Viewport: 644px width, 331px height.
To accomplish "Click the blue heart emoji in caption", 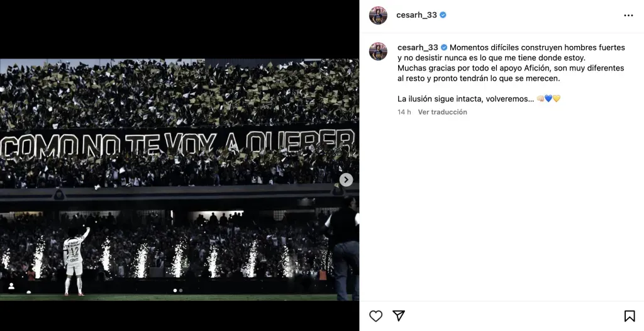I will pos(548,99).
